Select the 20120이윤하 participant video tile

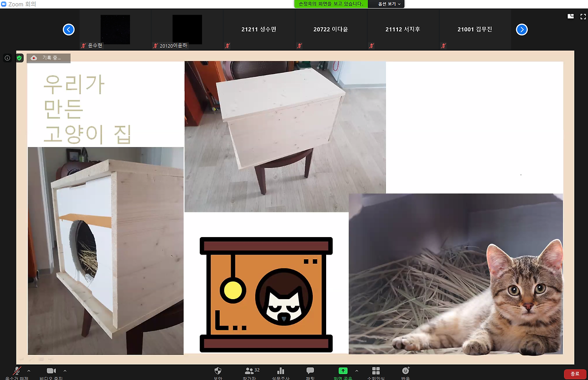pos(187,30)
